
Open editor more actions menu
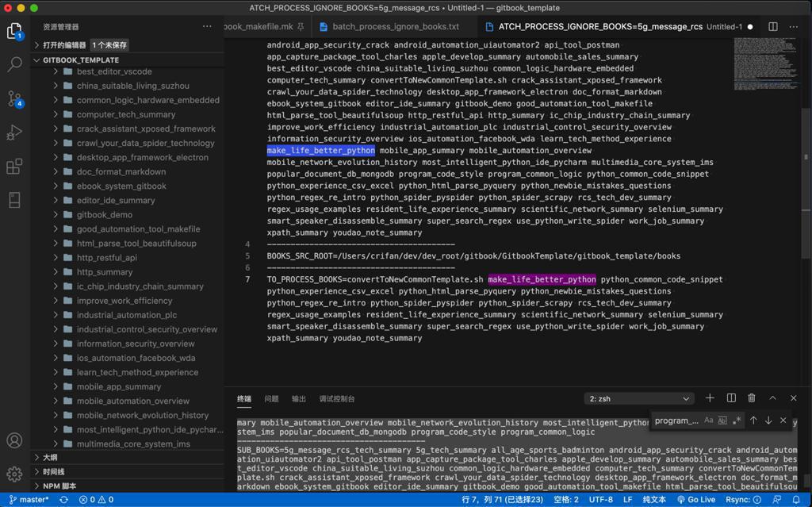point(793,26)
